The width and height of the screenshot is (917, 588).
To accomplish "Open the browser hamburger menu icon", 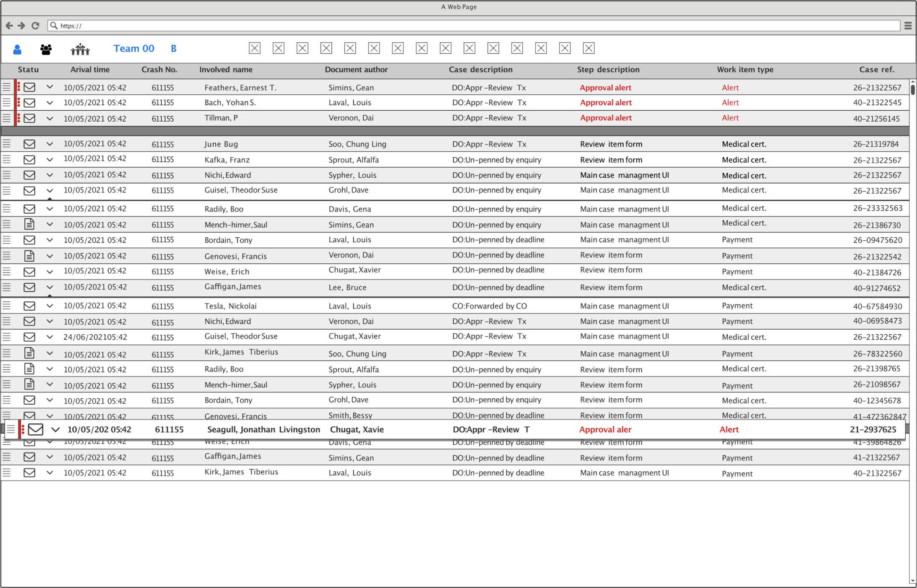I will pos(908,25).
